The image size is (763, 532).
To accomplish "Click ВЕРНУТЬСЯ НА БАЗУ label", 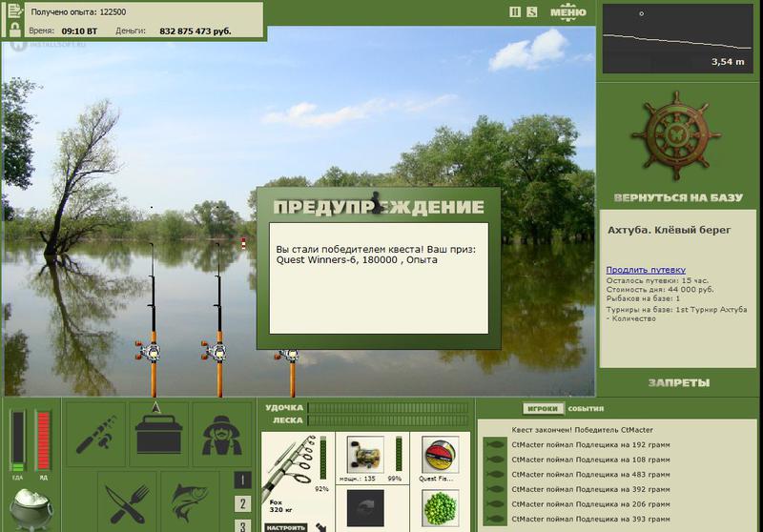I will (x=678, y=197).
